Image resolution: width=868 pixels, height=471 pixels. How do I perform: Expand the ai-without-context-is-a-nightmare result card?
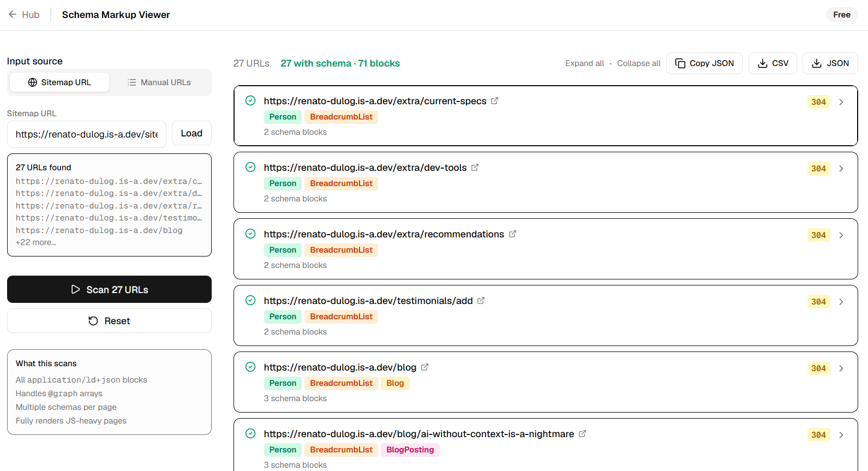click(x=841, y=435)
